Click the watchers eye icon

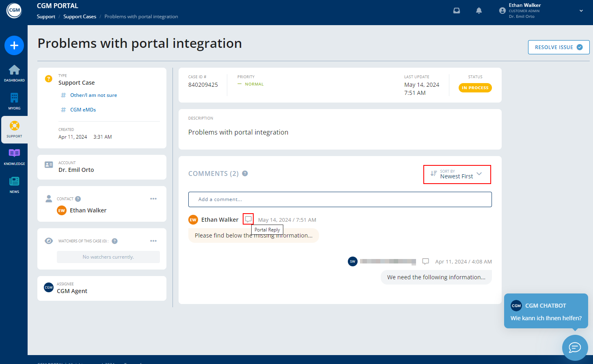49,241
